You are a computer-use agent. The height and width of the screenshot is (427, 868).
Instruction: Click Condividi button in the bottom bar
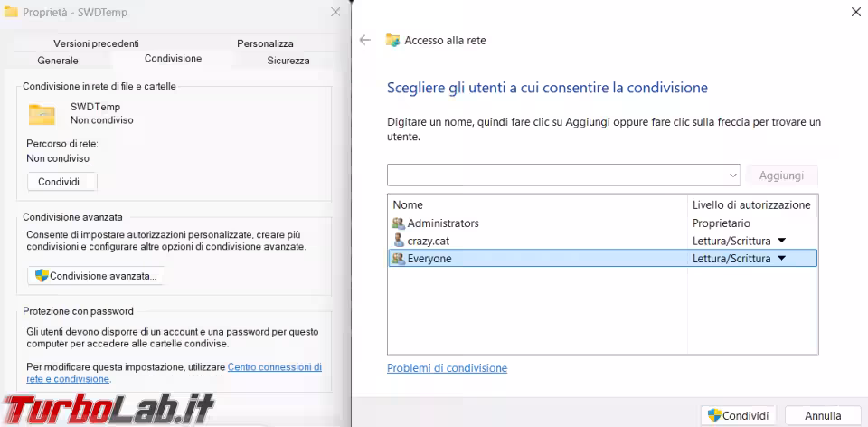739,415
